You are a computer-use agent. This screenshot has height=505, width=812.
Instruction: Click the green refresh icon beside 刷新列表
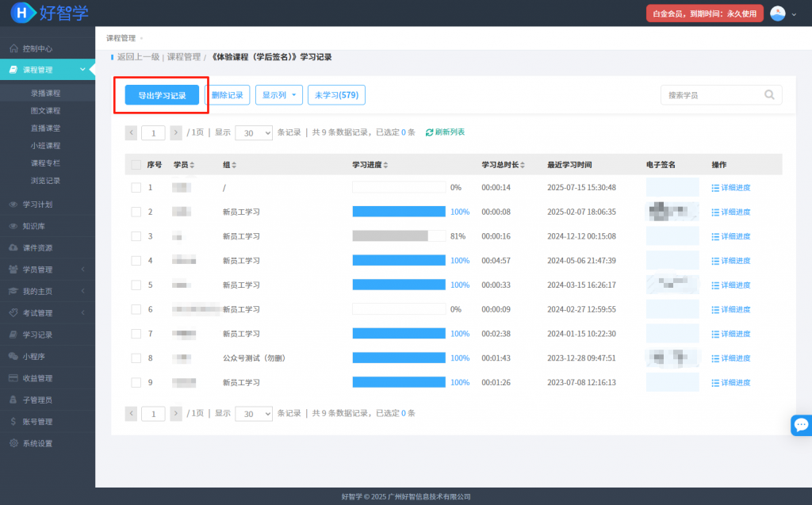[429, 132]
